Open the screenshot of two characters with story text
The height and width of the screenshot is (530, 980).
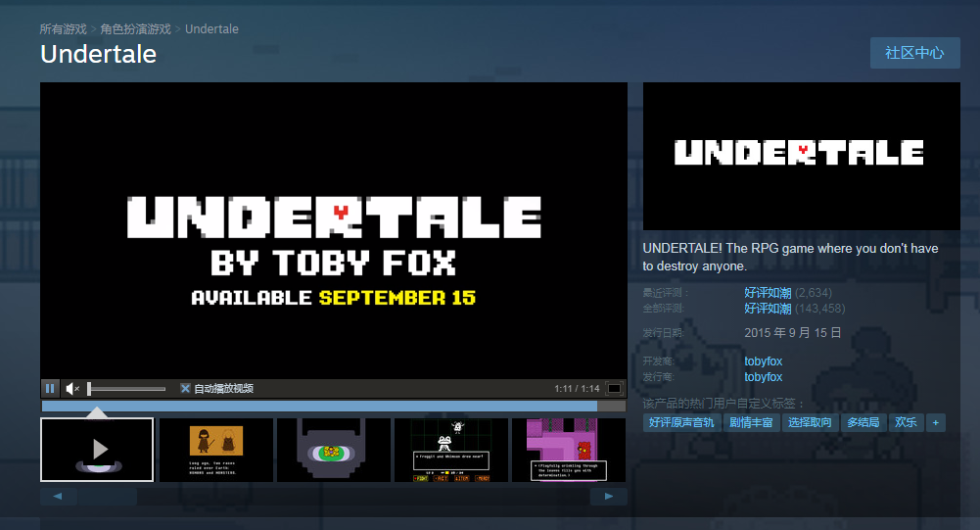pos(216,450)
